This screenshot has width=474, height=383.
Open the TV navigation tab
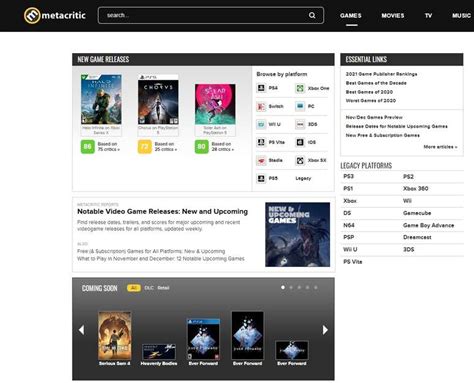pyautogui.click(x=428, y=16)
